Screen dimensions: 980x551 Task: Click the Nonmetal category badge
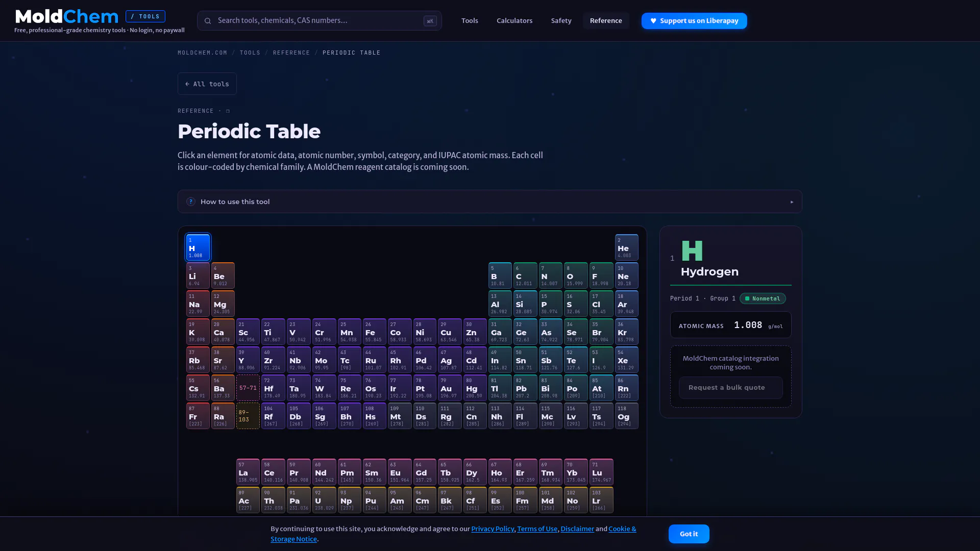pos(763,298)
